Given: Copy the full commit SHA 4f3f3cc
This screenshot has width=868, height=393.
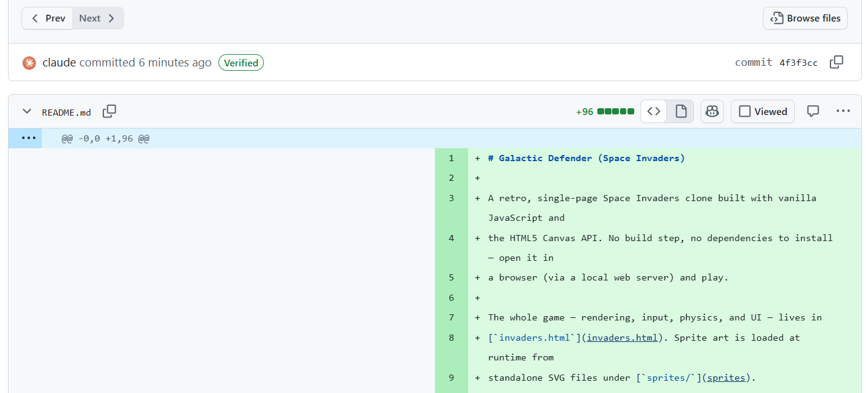Looking at the screenshot, I should pyautogui.click(x=837, y=62).
